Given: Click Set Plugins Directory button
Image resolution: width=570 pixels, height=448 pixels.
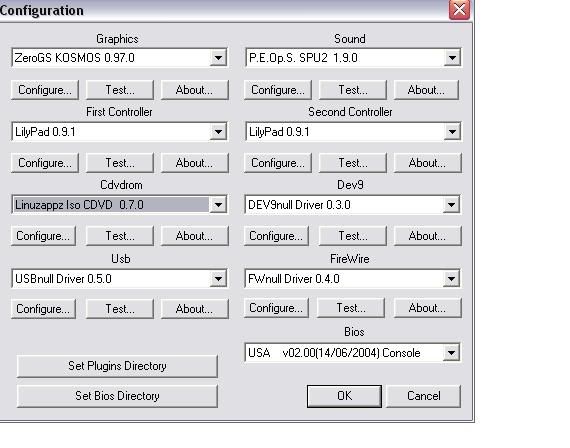Looking at the screenshot, I should click(117, 366).
